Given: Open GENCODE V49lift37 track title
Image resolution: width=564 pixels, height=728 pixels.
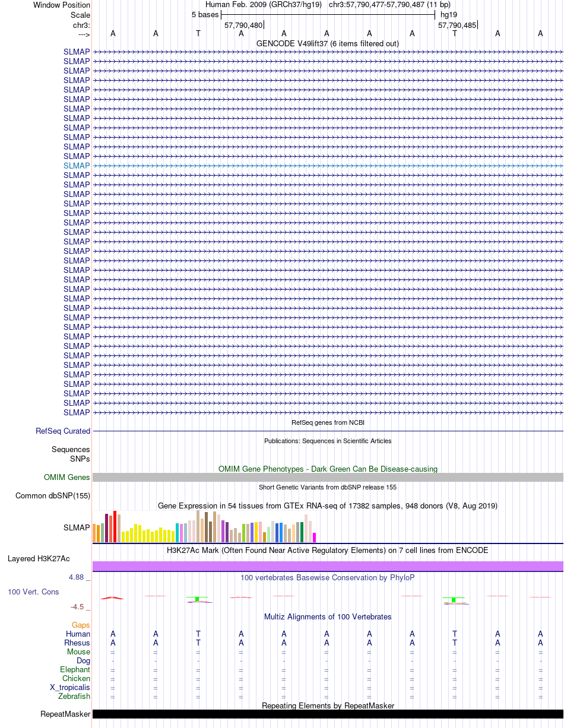Looking at the screenshot, I should pyautogui.click(x=328, y=43).
